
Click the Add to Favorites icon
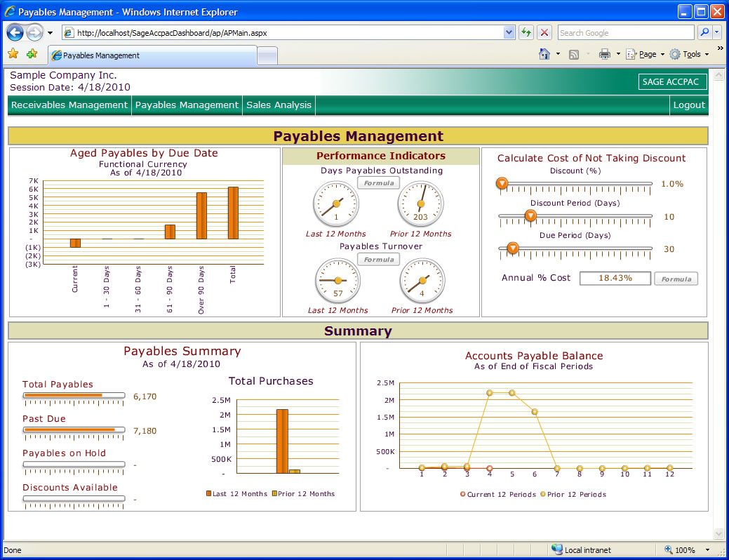32,54
